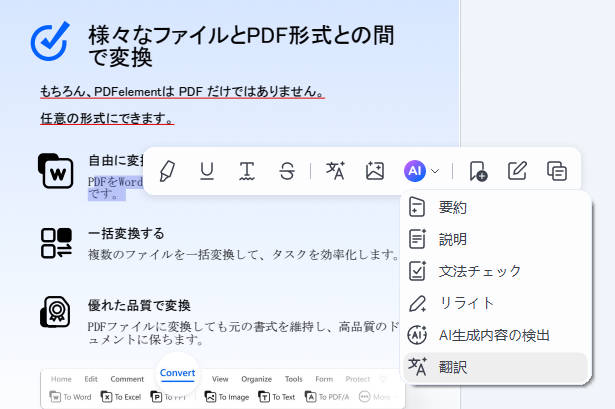
Task: Open the Comment tab
Action: (127, 379)
